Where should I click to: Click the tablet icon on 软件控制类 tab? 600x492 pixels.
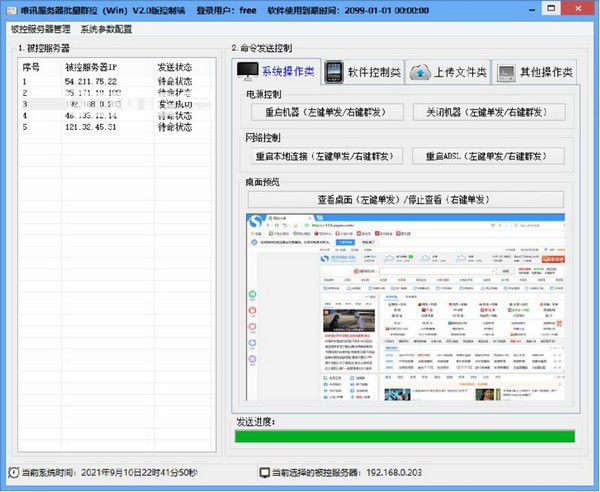point(334,72)
